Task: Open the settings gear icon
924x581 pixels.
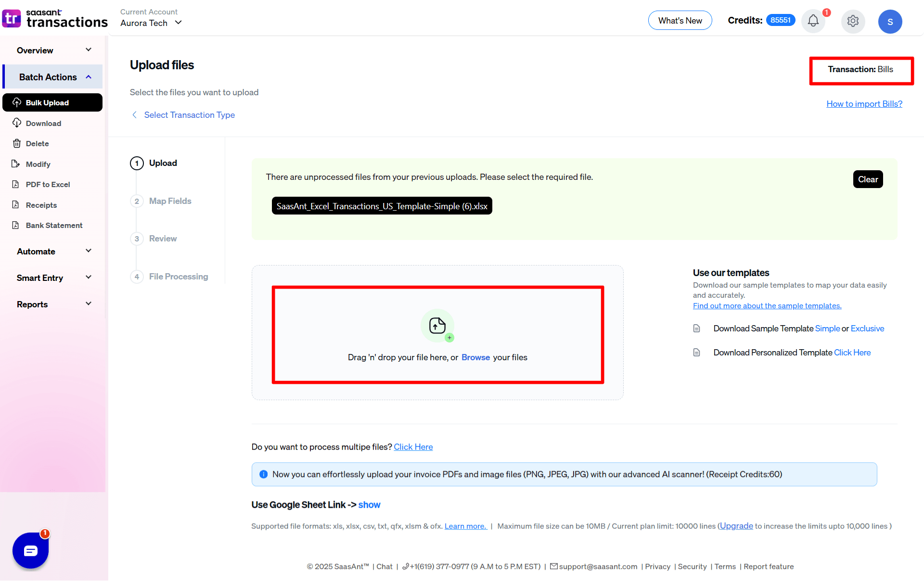Action: (x=853, y=21)
